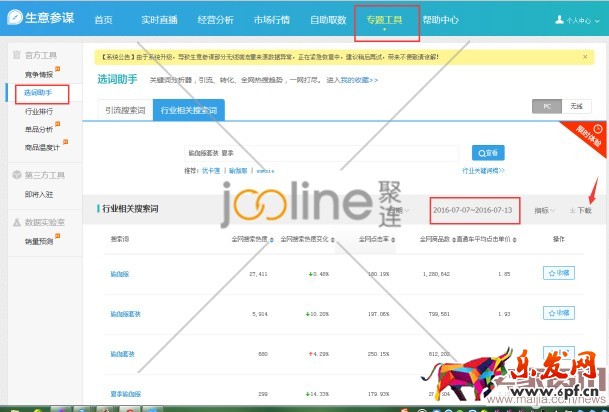Click the 1,280,642 product count value

[x=436, y=274]
